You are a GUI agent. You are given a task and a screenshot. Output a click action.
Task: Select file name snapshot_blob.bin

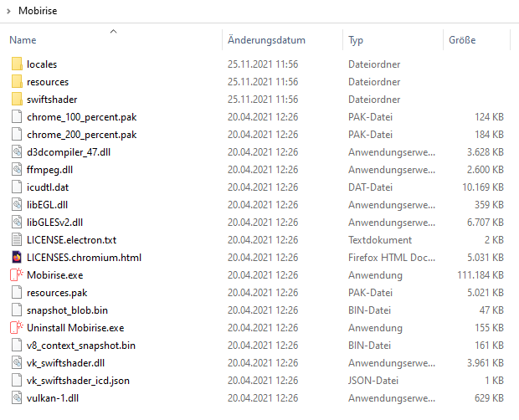[67, 310]
